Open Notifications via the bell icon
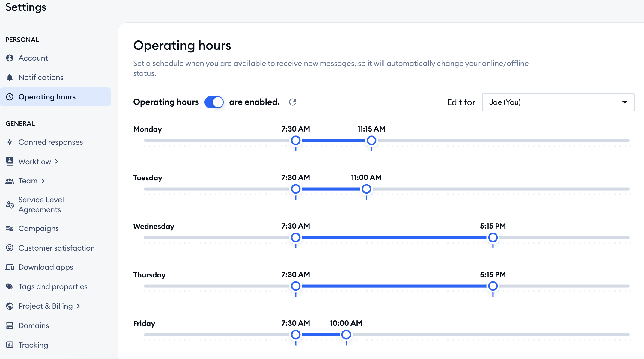The image size is (644, 359). (10, 77)
